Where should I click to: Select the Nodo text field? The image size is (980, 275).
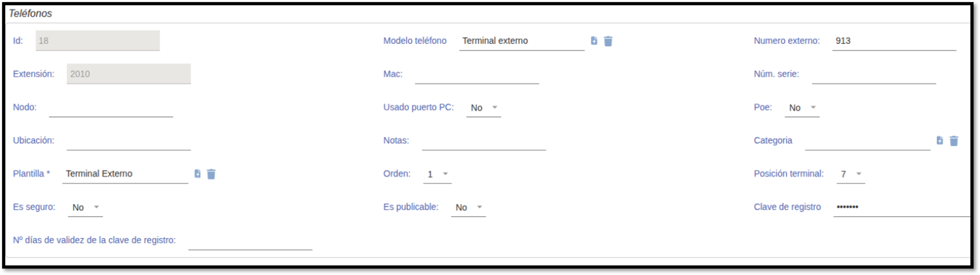(x=111, y=108)
